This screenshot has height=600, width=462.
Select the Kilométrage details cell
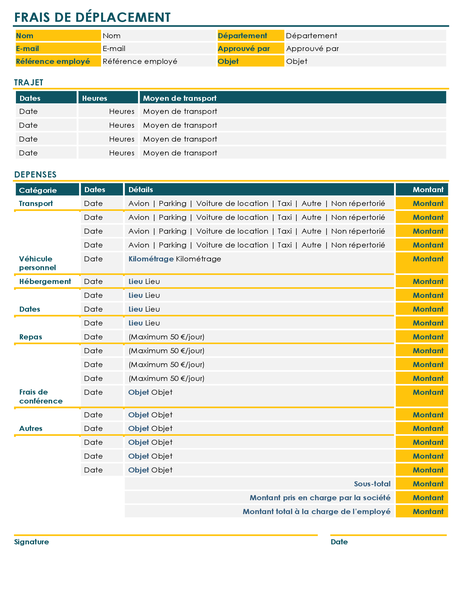tap(259, 262)
